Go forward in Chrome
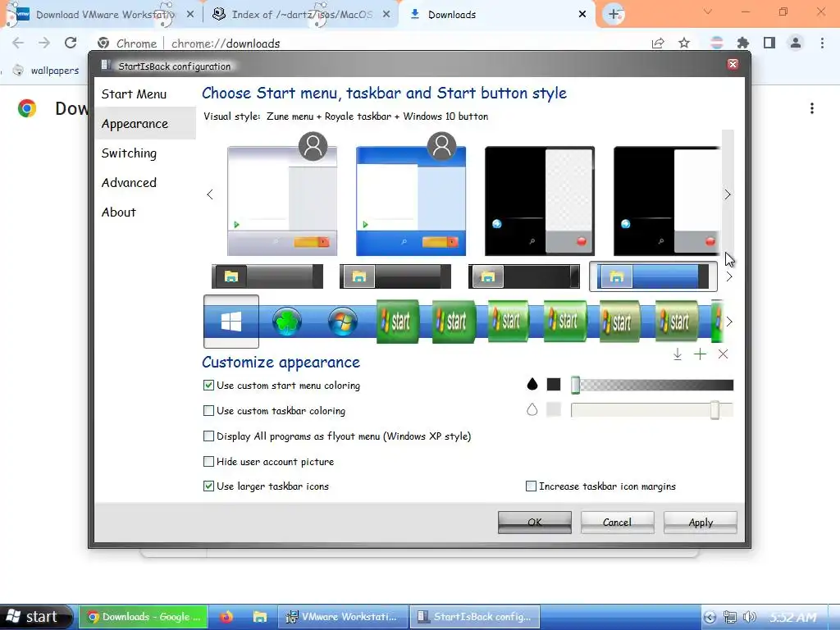840x630 pixels. point(44,43)
